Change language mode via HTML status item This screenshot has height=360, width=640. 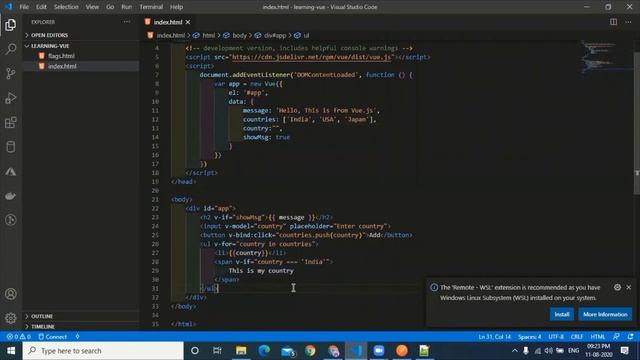pos(598,337)
